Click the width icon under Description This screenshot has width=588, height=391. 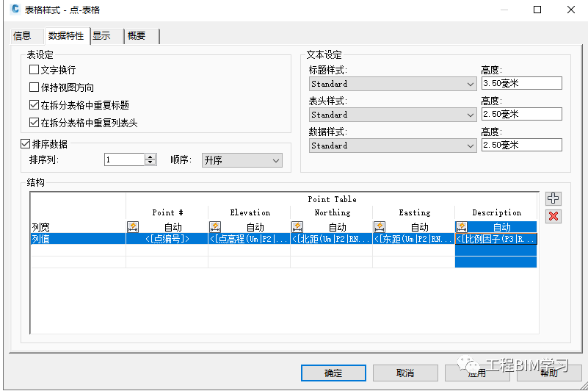coord(462,226)
